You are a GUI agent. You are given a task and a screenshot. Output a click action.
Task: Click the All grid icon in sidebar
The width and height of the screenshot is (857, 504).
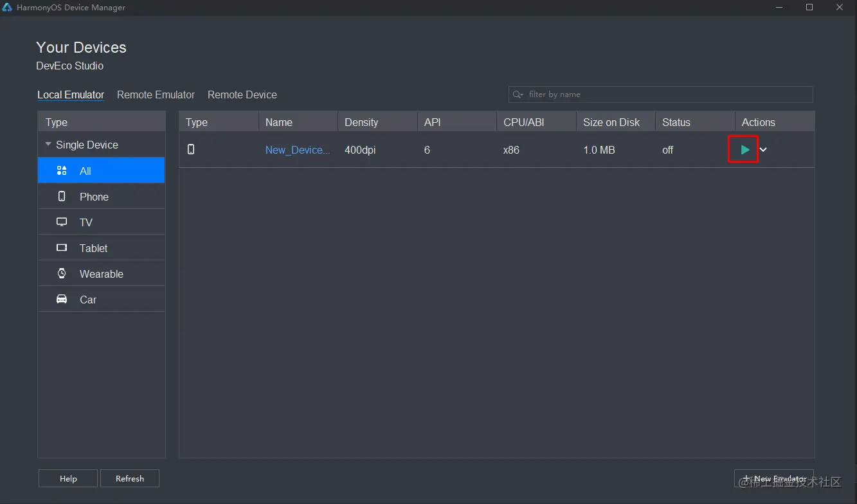click(x=62, y=170)
